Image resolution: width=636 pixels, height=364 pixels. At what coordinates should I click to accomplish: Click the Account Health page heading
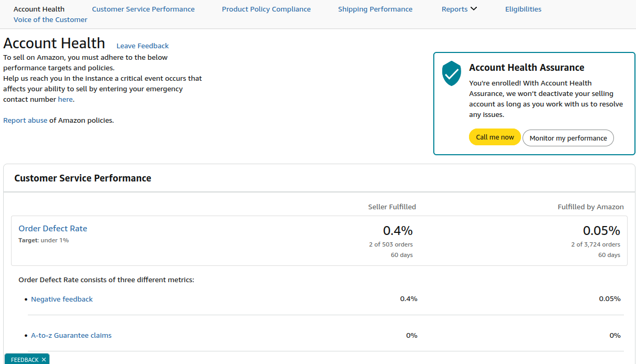pos(54,43)
